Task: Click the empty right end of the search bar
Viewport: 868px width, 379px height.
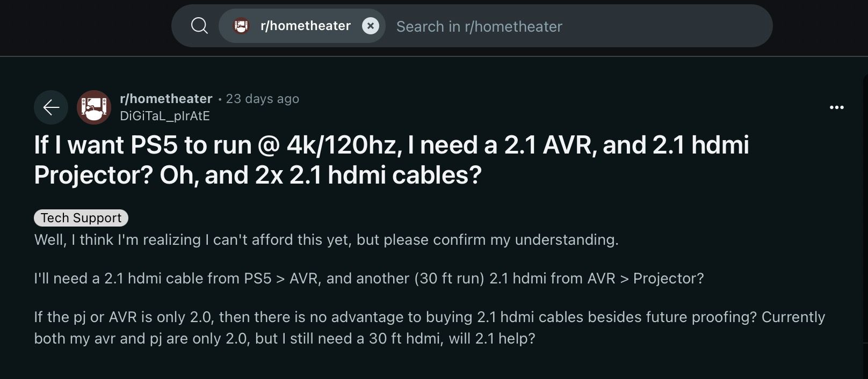Action: point(698,26)
